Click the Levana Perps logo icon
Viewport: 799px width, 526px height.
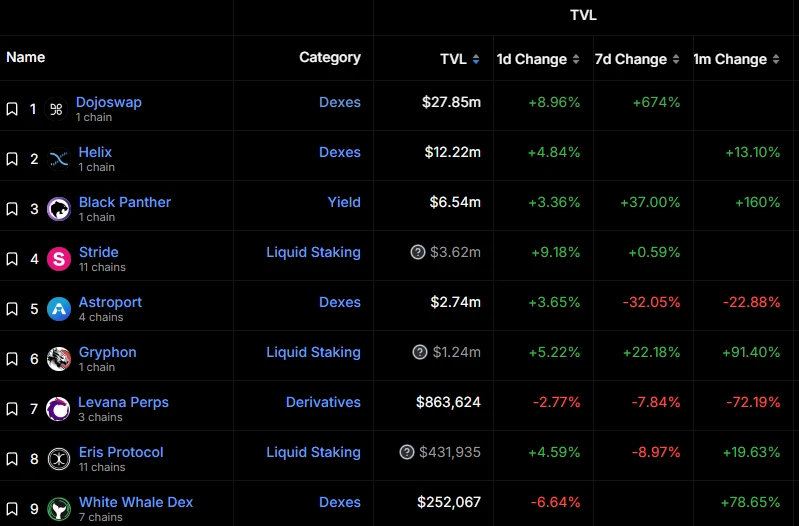pos(59,409)
